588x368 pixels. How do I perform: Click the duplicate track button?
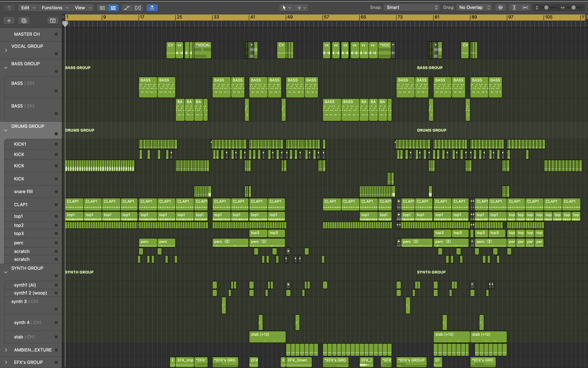24,21
